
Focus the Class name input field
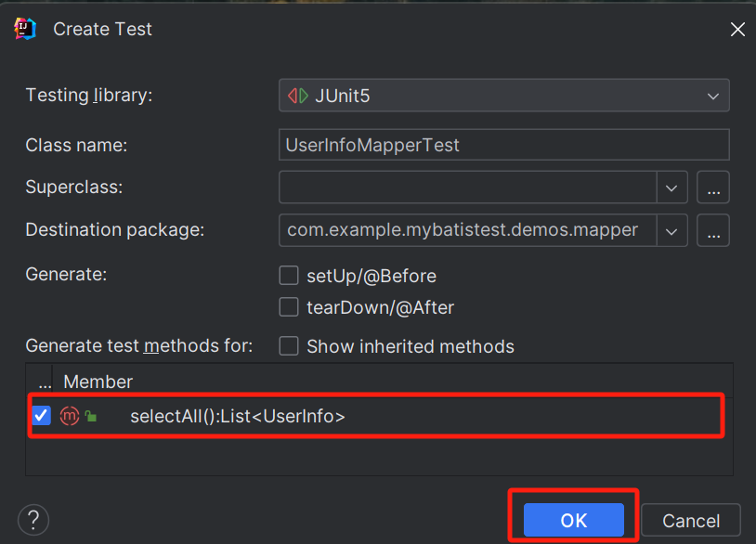(x=503, y=145)
